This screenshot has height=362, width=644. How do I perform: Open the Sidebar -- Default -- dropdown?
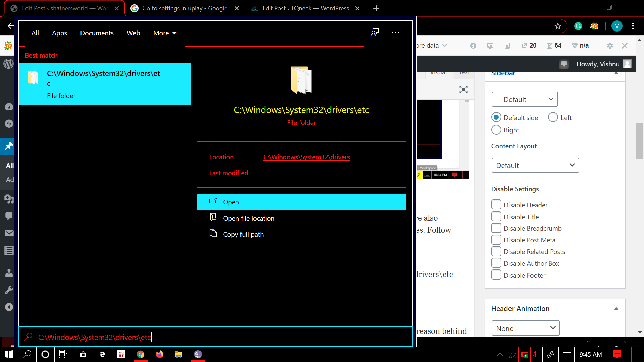[525, 99]
